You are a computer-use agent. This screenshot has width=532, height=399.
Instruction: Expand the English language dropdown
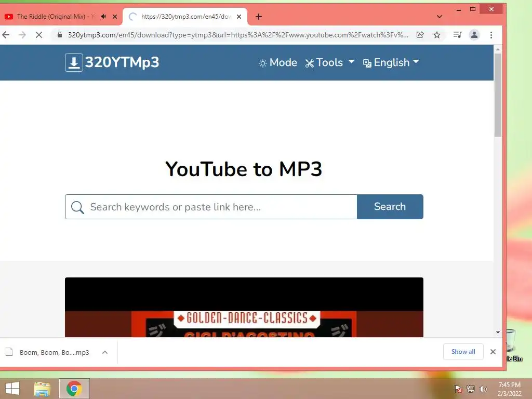pos(391,63)
